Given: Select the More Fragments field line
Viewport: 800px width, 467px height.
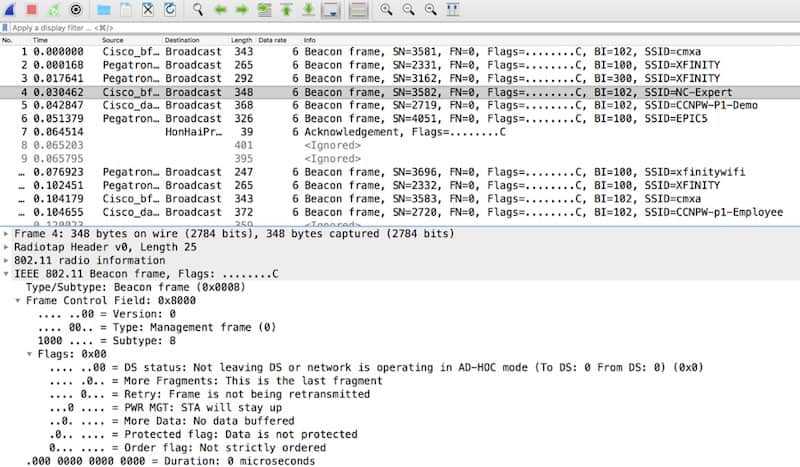Looking at the screenshot, I should click(216, 381).
